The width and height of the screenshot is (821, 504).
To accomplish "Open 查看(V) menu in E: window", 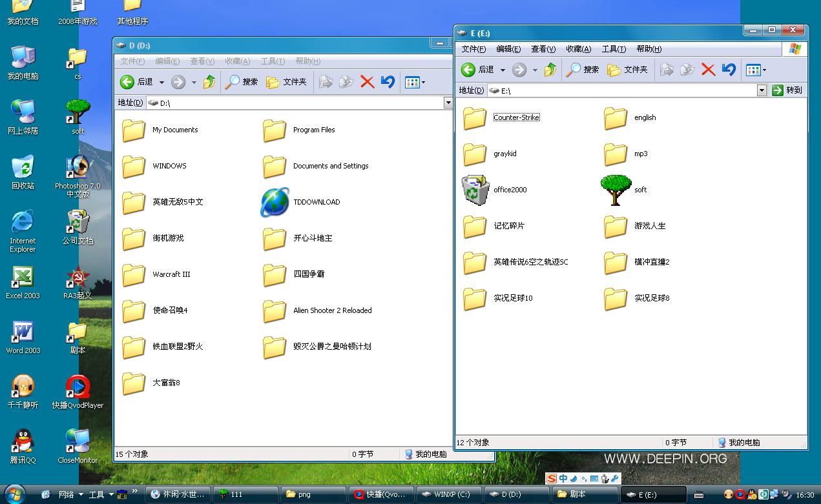I will (543, 49).
